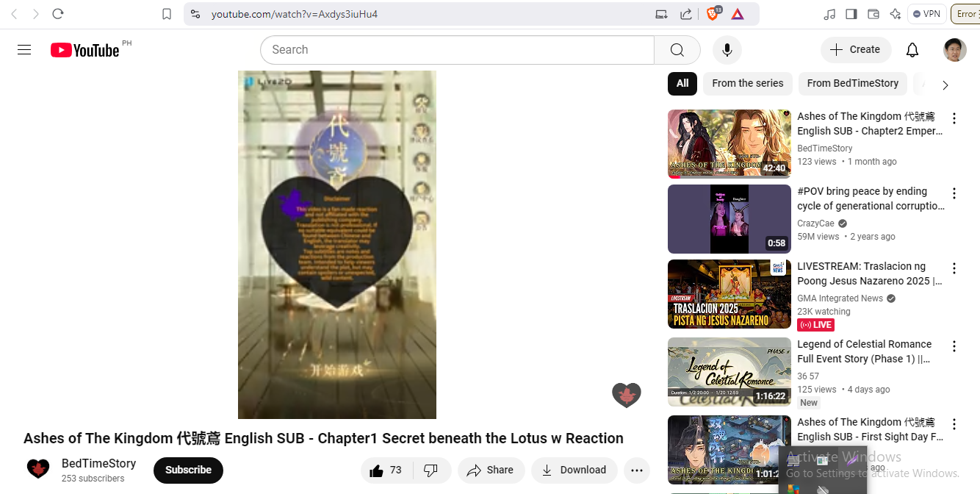Open more options for #POV video
The image size is (980, 494).
tap(954, 193)
